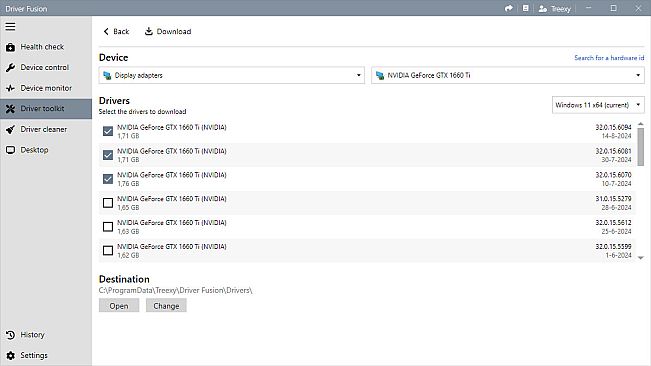Click the Back button label

click(x=121, y=32)
